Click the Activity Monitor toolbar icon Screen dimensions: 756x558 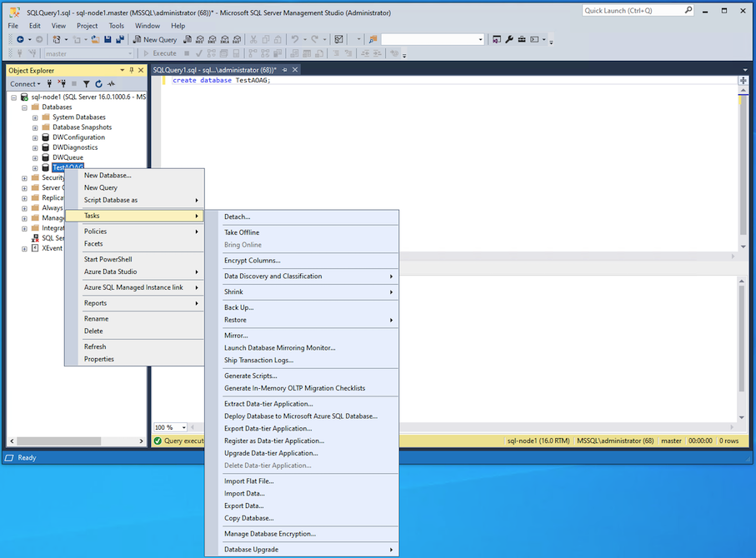pyautogui.click(x=339, y=39)
